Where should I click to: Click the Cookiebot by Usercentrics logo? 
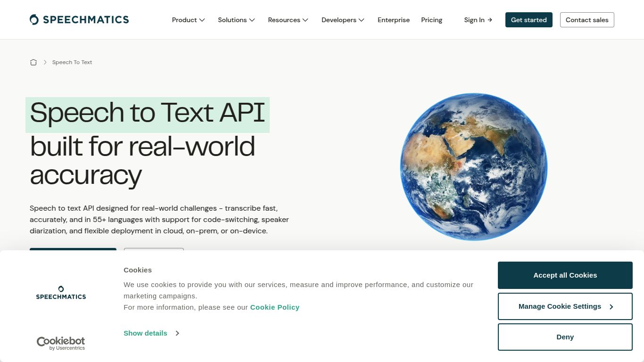coord(60,343)
